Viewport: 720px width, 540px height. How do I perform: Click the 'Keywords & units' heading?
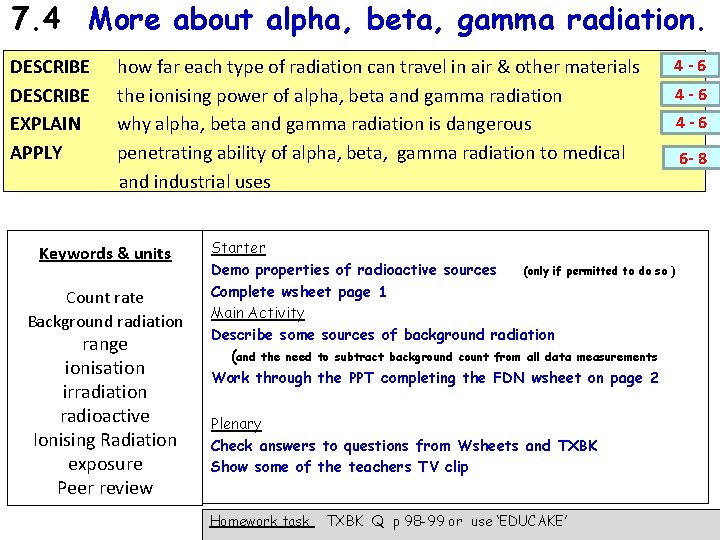tap(105, 254)
